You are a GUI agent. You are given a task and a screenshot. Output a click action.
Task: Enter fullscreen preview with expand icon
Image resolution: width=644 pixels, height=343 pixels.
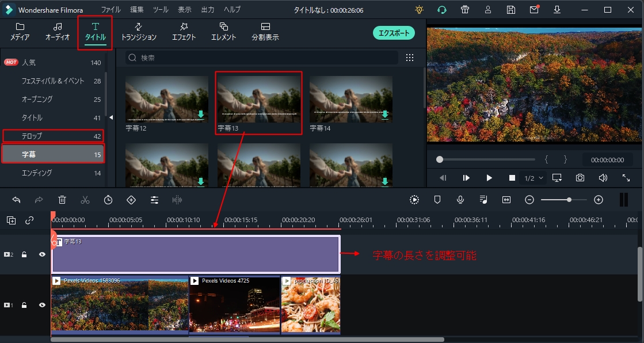pyautogui.click(x=626, y=178)
